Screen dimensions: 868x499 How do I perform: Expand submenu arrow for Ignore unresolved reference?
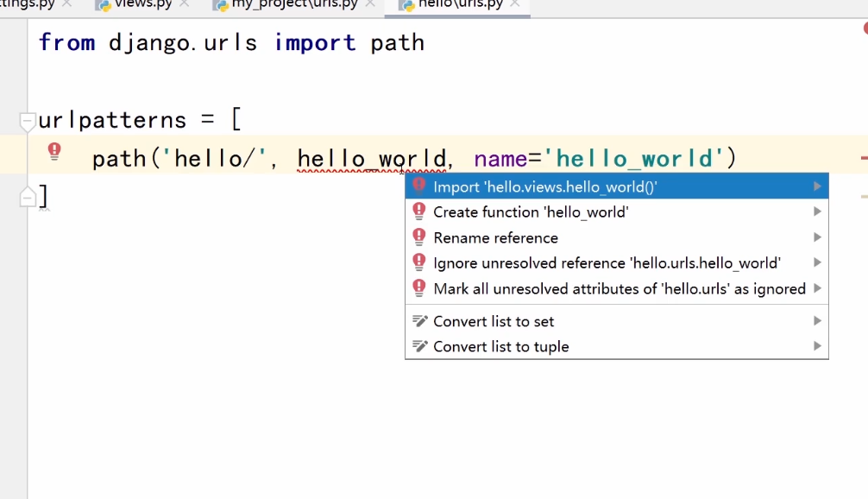tap(817, 262)
